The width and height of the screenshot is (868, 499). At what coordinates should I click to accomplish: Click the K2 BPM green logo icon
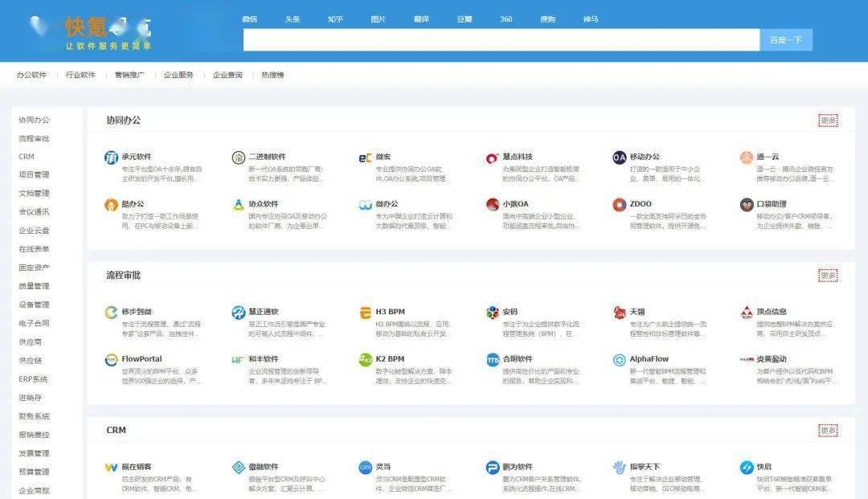pyautogui.click(x=366, y=360)
